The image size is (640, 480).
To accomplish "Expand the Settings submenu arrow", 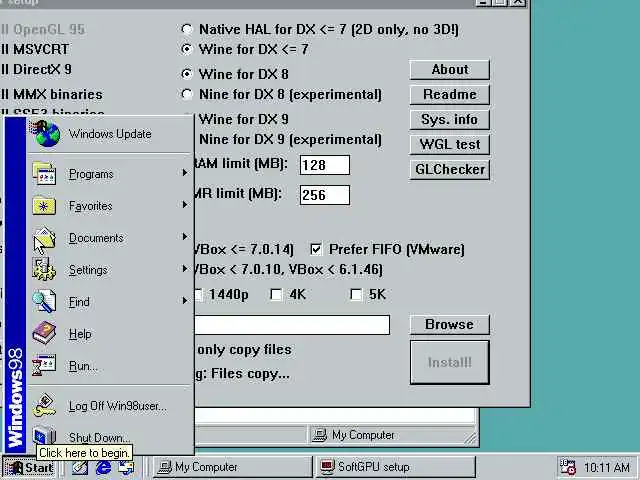I will [x=185, y=269].
